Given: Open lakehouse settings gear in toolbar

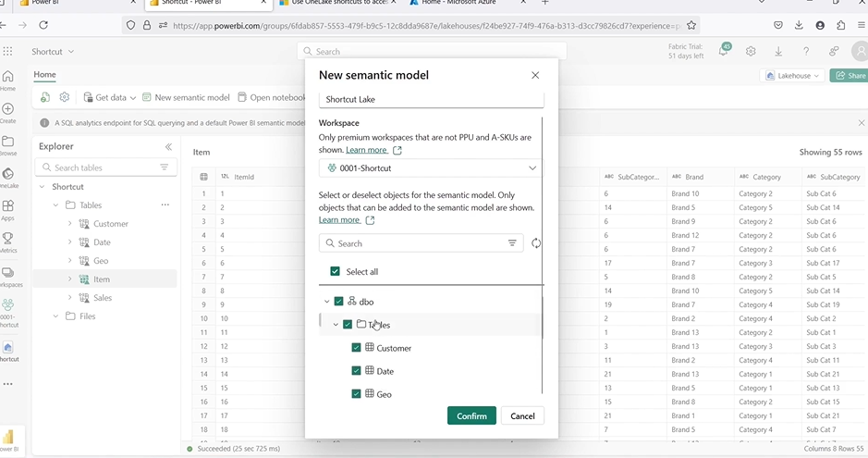Looking at the screenshot, I should tap(64, 97).
